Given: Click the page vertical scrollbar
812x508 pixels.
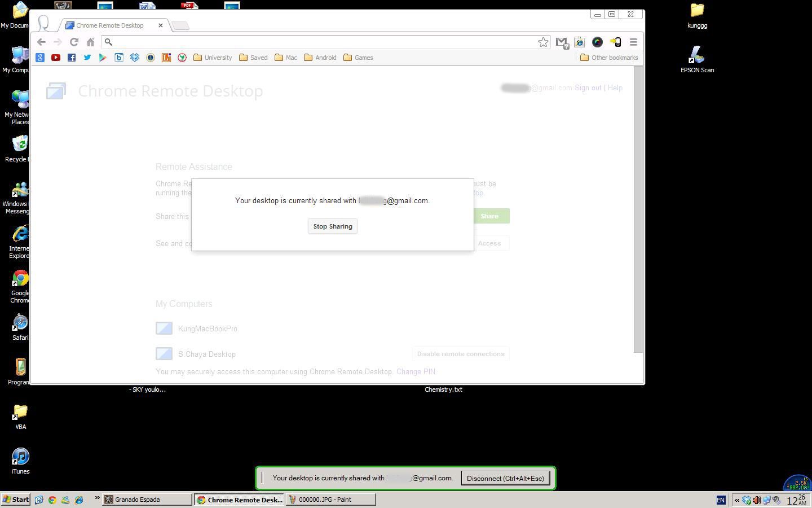Looking at the screenshot, I should pyautogui.click(x=638, y=209).
